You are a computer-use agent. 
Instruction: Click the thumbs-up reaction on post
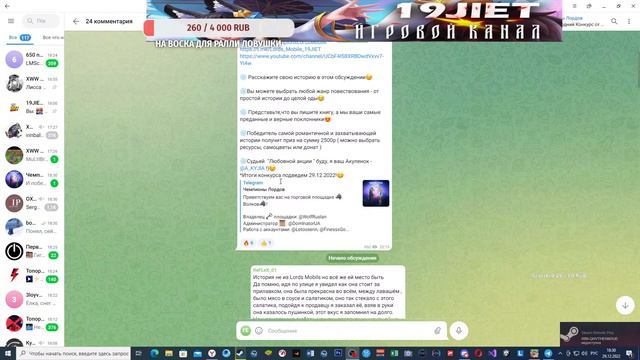(x=266, y=243)
